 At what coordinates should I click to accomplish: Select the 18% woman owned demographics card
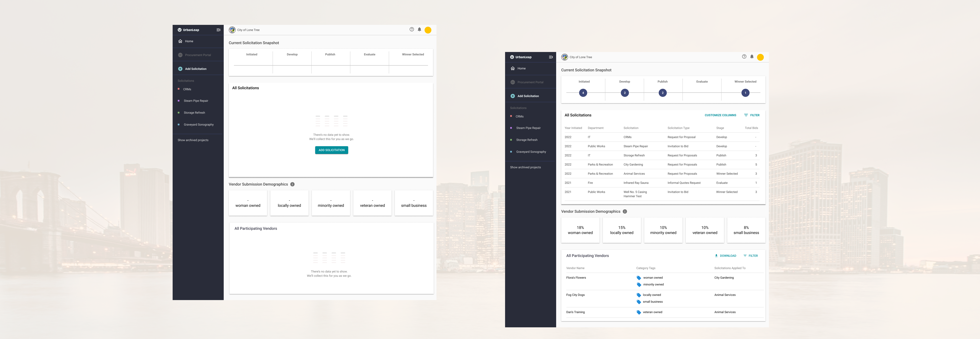pos(580,230)
